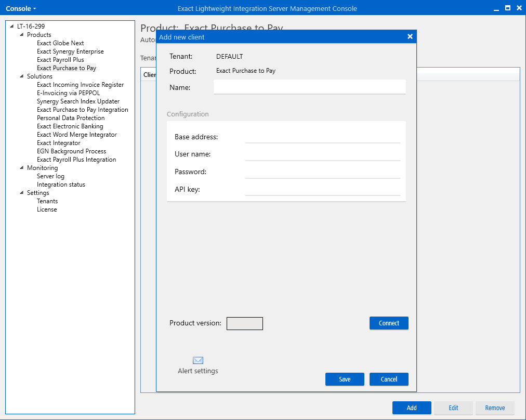The image size is (526, 420).
Task: Open Integration status page
Action: point(61,185)
